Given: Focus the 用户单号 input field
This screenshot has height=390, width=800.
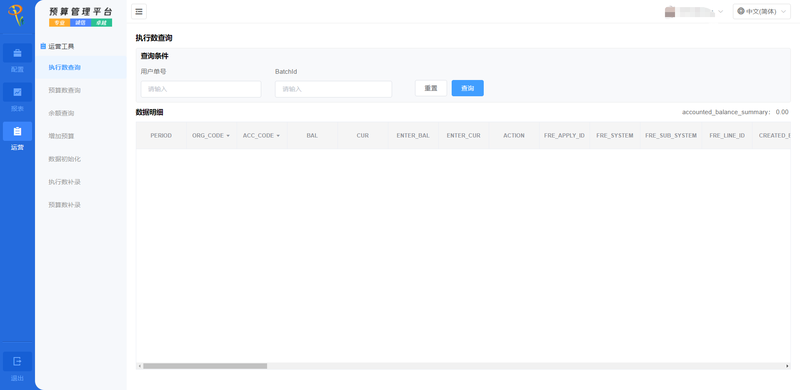Looking at the screenshot, I should (x=201, y=89).
